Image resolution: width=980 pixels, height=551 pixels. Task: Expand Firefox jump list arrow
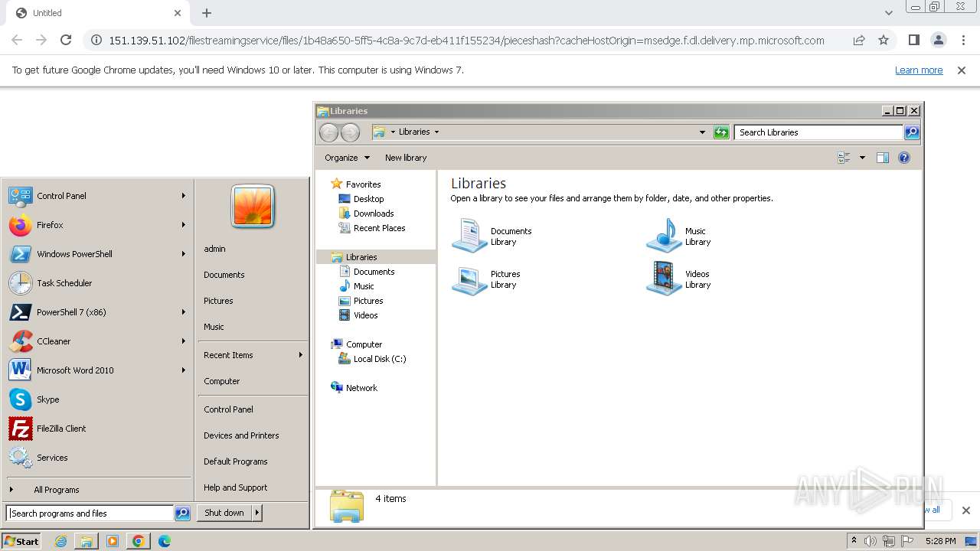(x=184, y=225)
